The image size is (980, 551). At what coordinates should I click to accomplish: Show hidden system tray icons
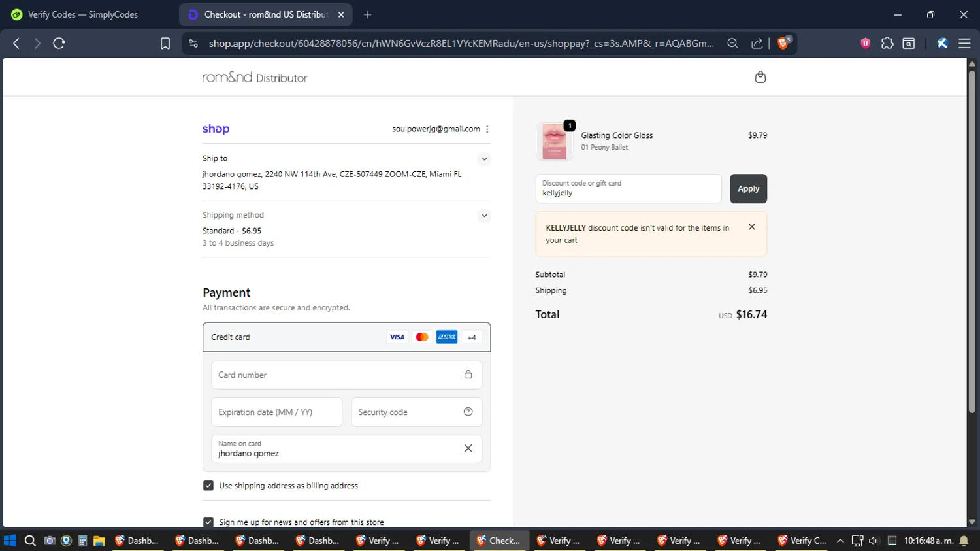pos(840,541)
